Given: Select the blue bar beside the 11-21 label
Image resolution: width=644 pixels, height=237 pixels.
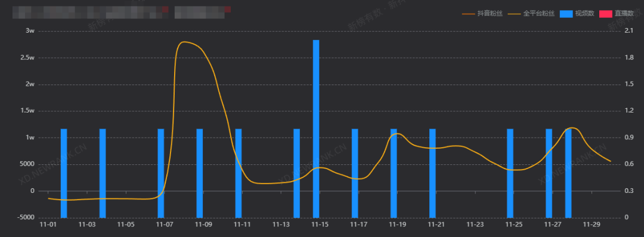Looking at the screenshot, I should click(x=432, y=173).
